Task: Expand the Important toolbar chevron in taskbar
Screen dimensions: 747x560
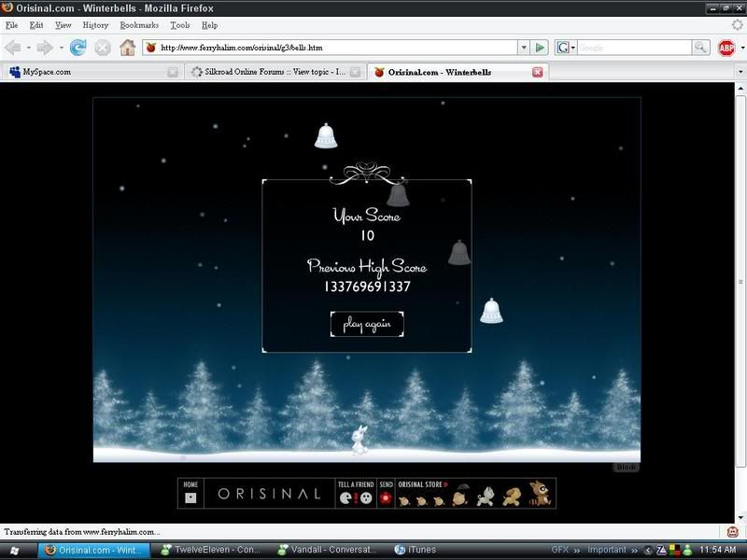Action: coord(634,550)
